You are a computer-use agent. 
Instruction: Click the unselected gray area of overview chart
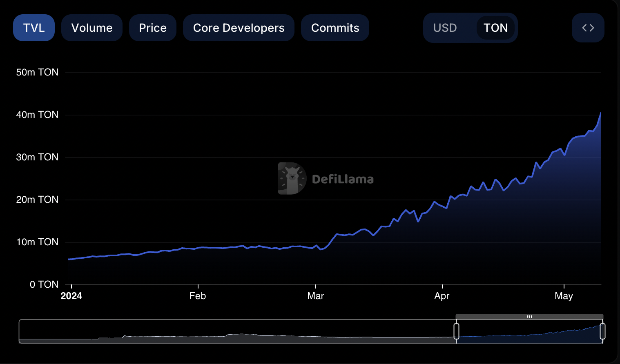coord(237,331)
